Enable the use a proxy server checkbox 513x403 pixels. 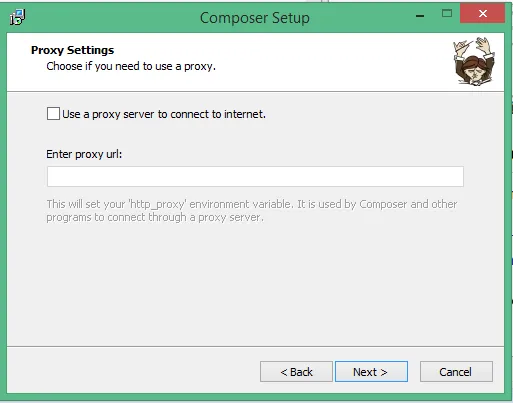pyautogui.click(x=53, y=114)
